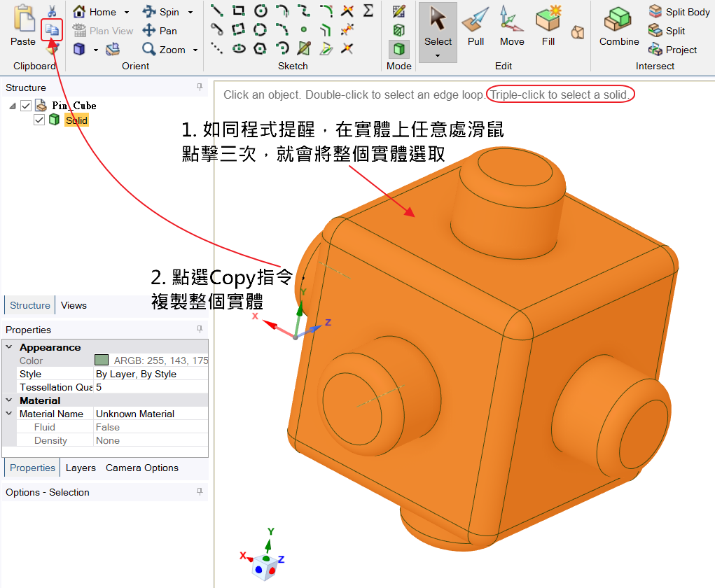This screenshot has width=715, height=588.
Task: Click the Color swatch in Appearance
Action: point(102,360)
